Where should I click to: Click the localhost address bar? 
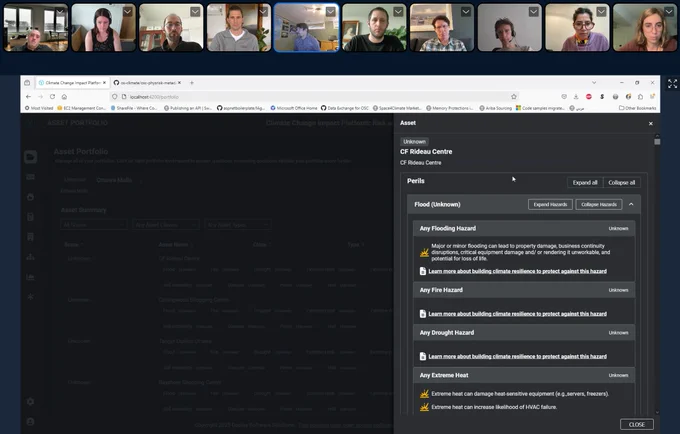pyautogui.click(x=314, y=97)
